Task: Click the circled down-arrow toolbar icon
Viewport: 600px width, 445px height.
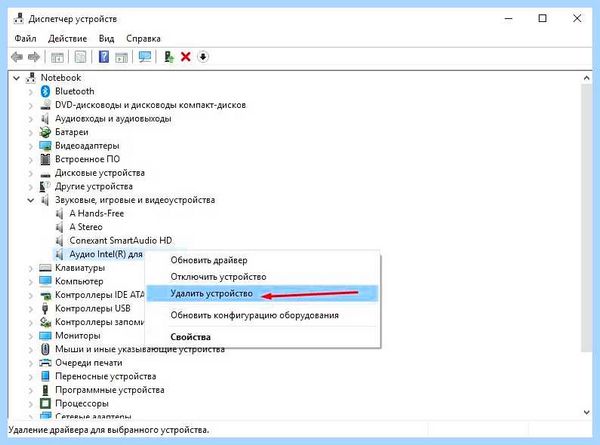Action: coord(203,57)
